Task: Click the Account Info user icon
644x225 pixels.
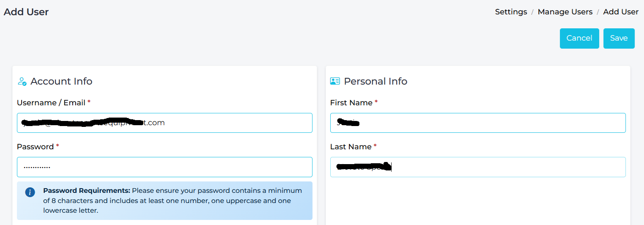Action: [22, 81]
